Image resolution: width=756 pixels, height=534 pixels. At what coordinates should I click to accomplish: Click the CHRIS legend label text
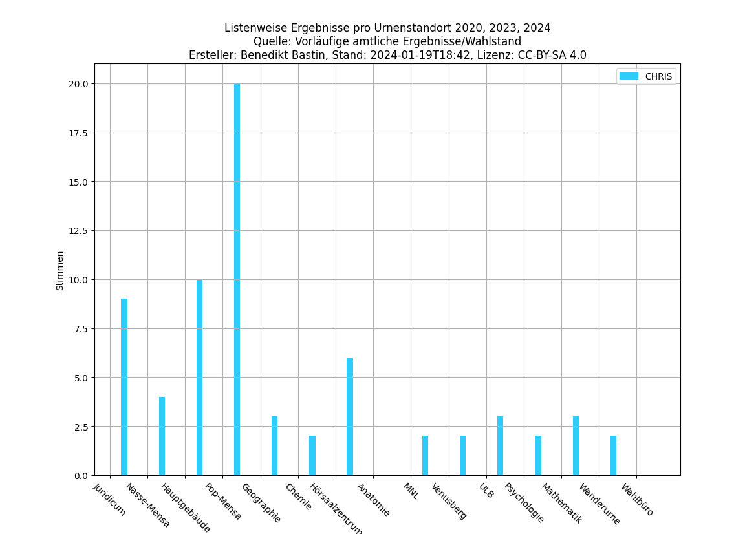point(658,76)
